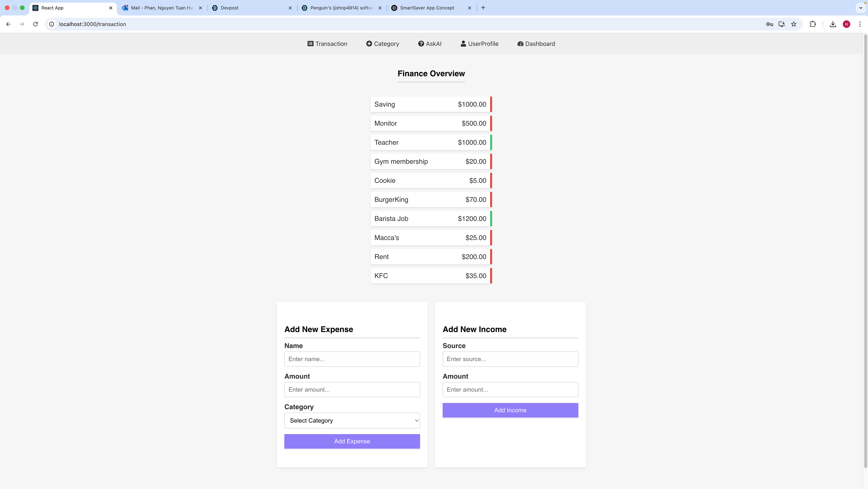This screenshot has height=489, width=868.
Task: Open the browser extensions puzzle icon
Action: [x=813, y=24]
